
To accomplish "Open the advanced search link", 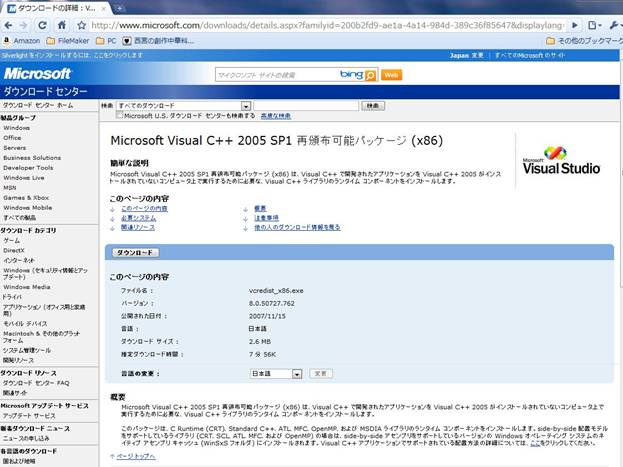I will click(x=276, y=116).
